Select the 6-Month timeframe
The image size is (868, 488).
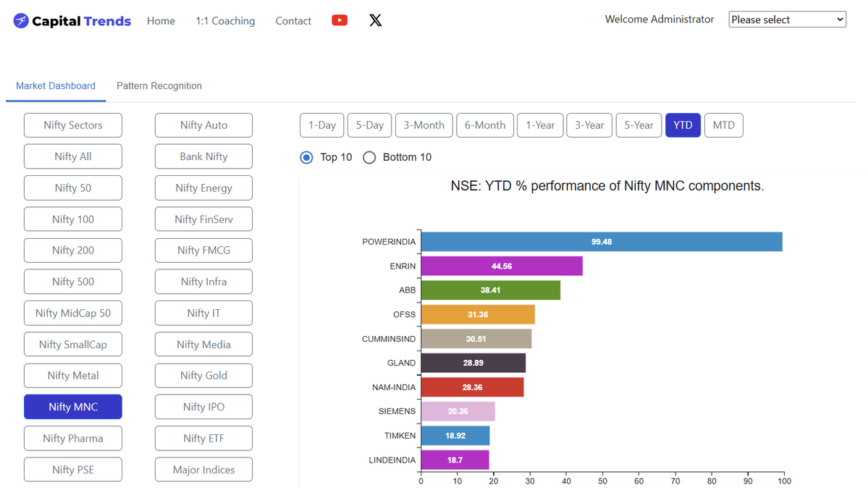(485, 125)
